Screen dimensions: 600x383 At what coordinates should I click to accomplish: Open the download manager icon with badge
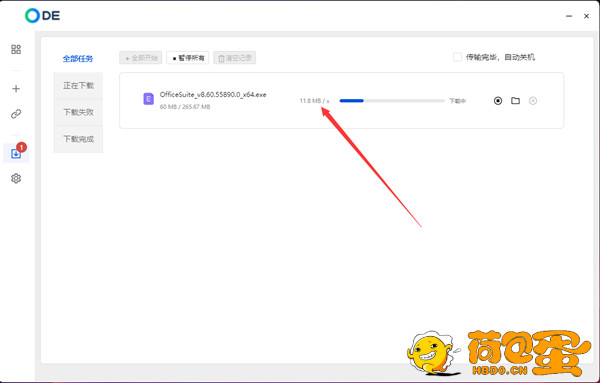(x=16, y=153)
